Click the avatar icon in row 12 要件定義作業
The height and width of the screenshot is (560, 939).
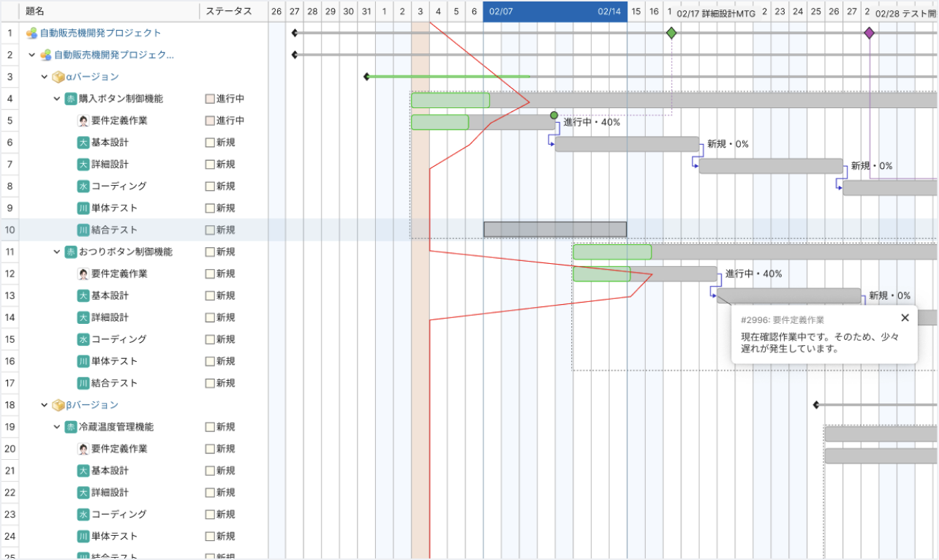click(x=83, y=273)
